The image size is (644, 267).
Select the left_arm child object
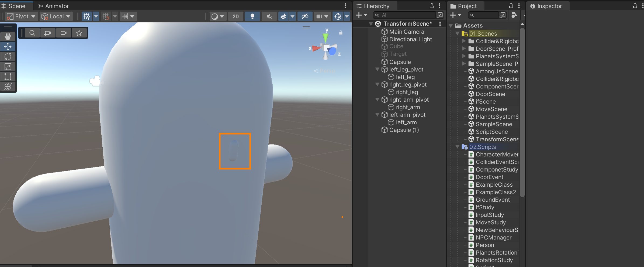(406, 122)
